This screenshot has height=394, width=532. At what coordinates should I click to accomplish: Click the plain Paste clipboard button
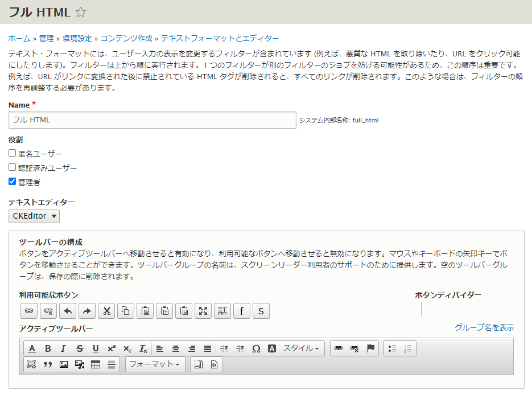pos(145,311)
